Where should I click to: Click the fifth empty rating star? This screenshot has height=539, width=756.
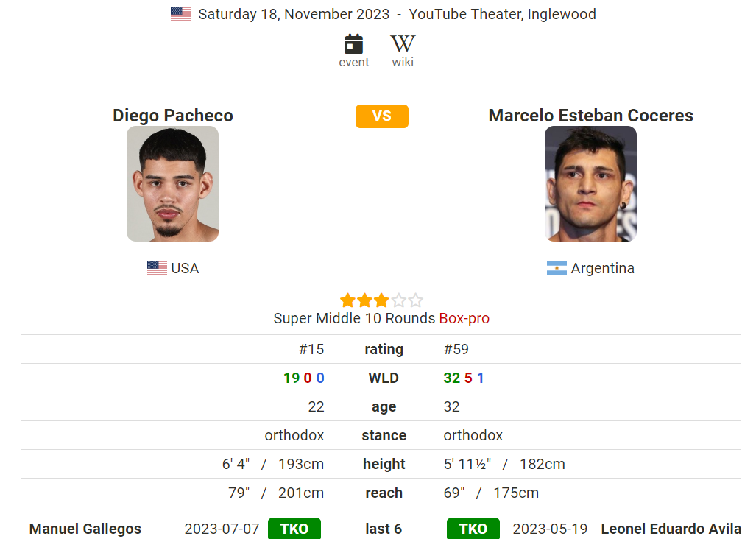click(x=415, y=301)
